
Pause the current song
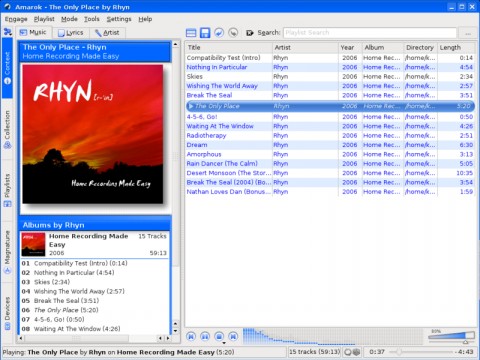(x=205, y=337)
